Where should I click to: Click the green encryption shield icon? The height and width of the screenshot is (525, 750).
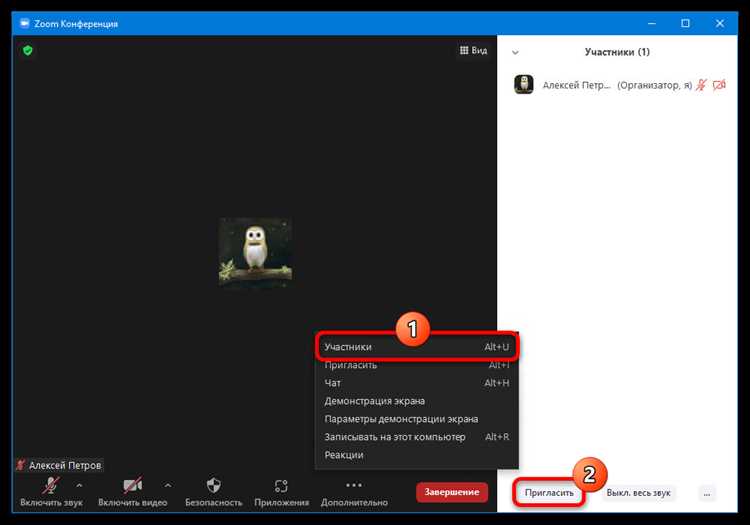[28, 50]
